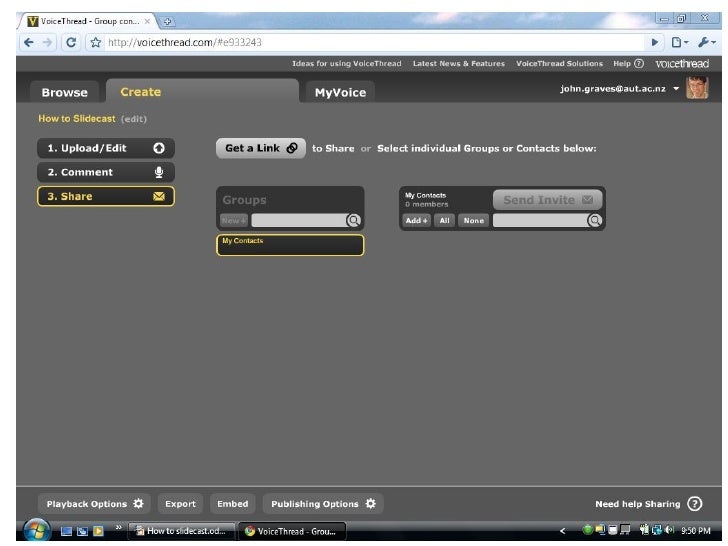The height and width of the screenshot is (546, 728).
Task: Click the contacts search input field
Action: point(540,221)
